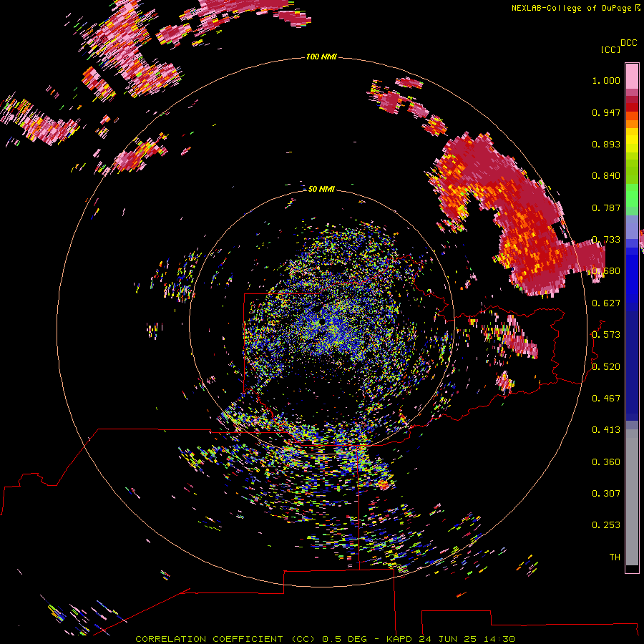This screenshot has height=644, width=644.
Task: Click the 24 JUN 25 date text
Action: (448, 639)
